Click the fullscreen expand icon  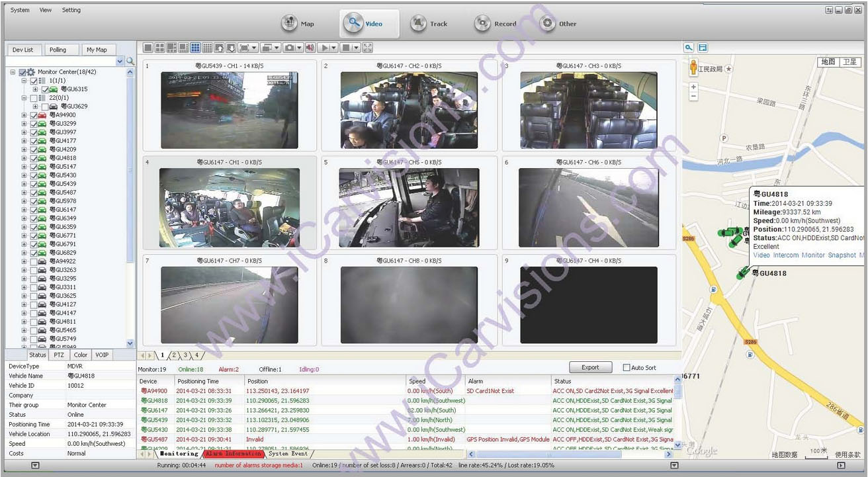[368, 48]
